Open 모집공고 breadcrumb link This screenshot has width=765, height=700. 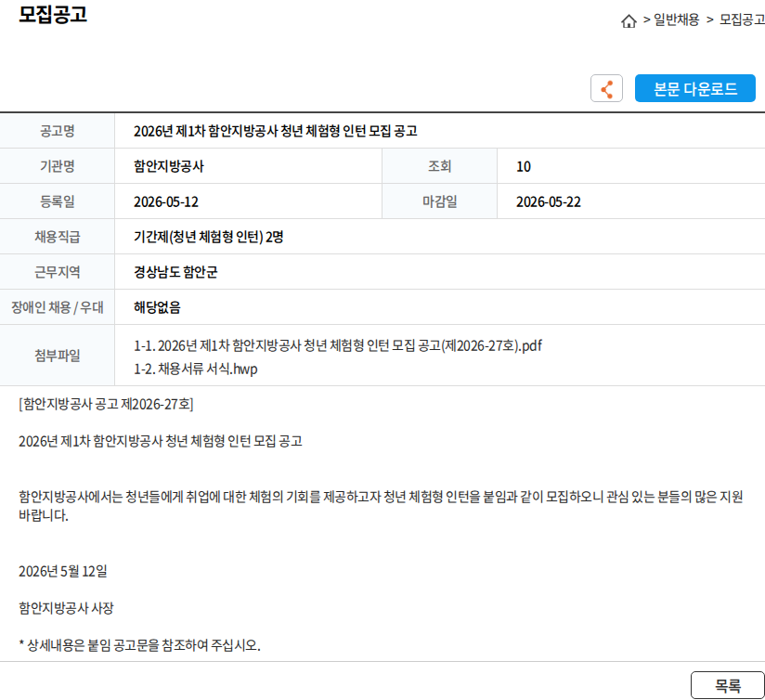point(742,19)
